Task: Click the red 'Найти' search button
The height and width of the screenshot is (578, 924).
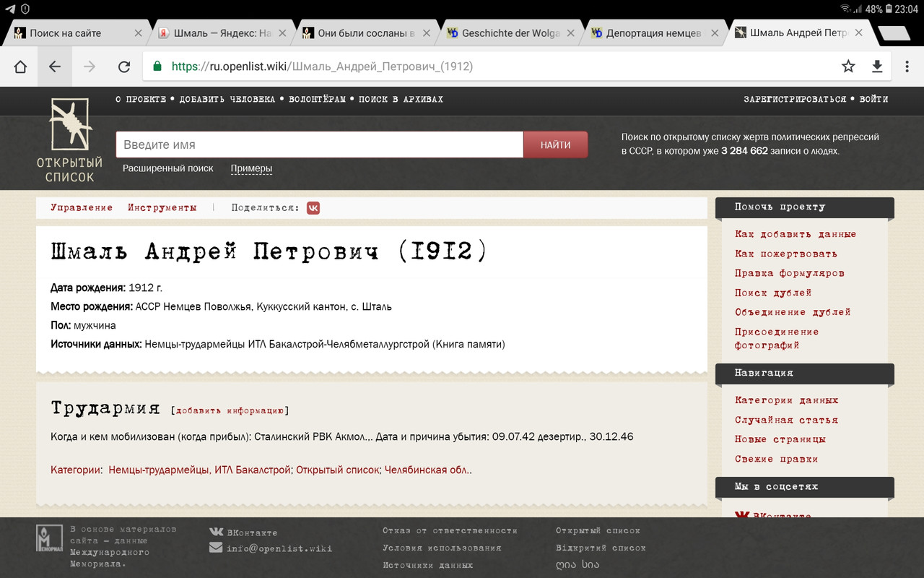Action: click(x=555, y=144)
